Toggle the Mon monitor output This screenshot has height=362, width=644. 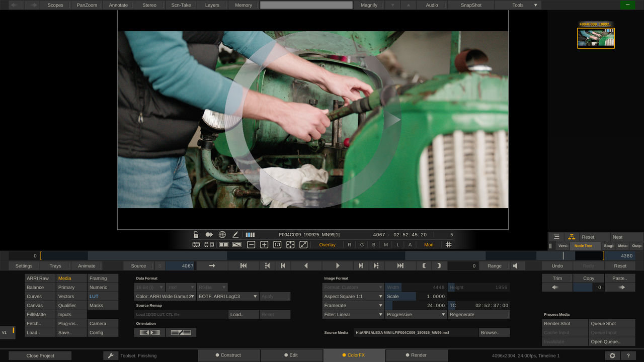click(429, 245)
